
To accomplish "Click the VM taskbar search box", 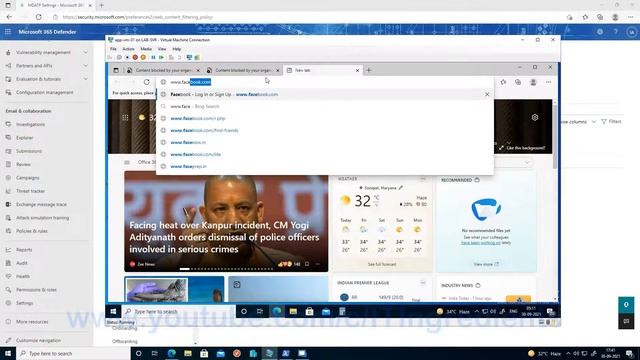I will pyautogui.click(x=179, y=311).
